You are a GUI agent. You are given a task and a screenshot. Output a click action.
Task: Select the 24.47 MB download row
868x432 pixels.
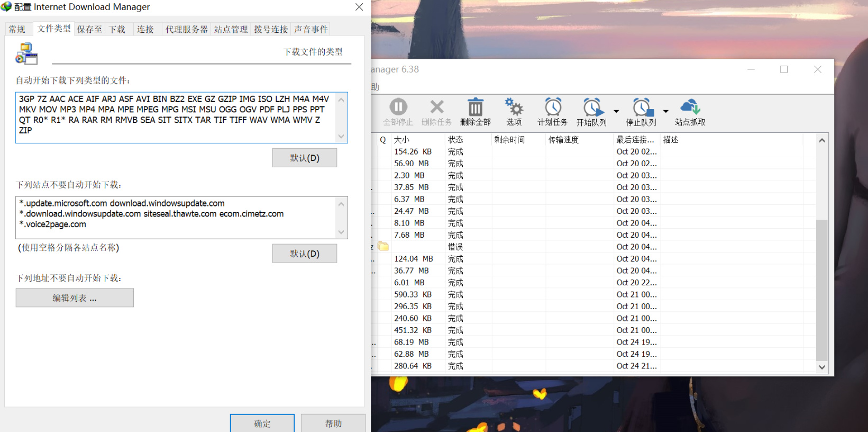(593, 211)
